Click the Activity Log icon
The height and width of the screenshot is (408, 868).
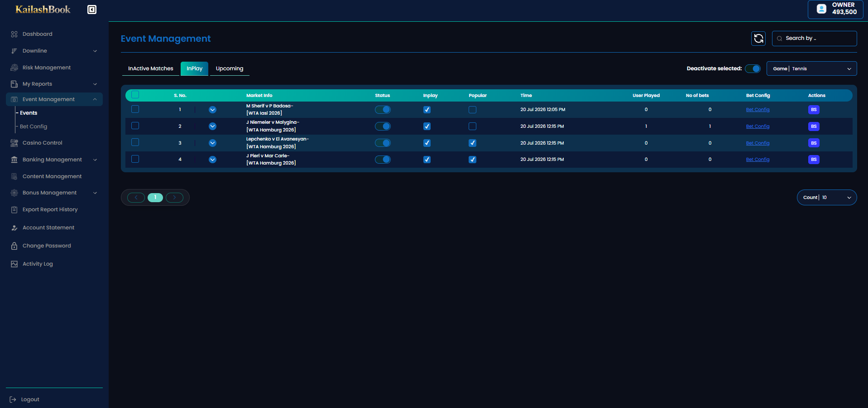(14, 264)
